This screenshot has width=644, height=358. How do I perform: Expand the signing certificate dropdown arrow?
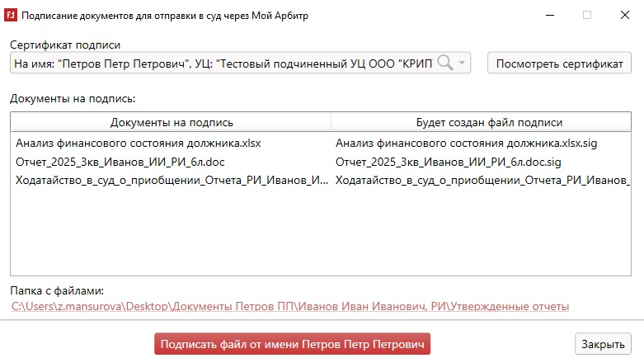click(x=463, y=64)
